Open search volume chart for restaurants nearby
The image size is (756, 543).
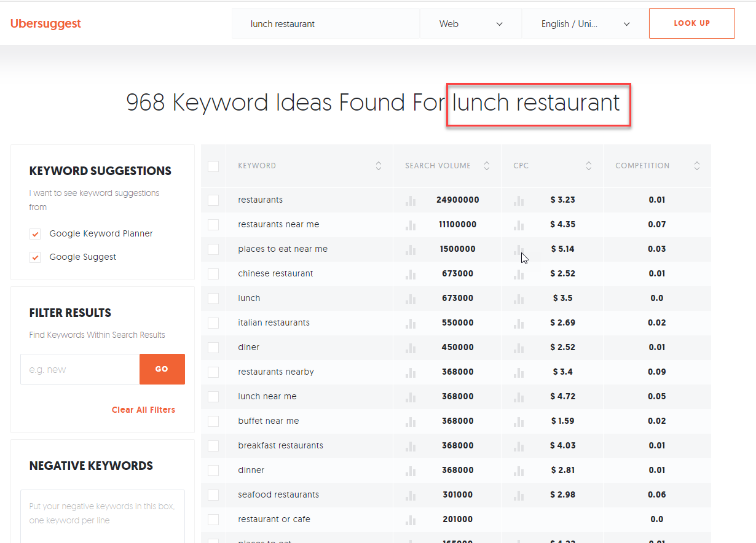coord(411,372)
